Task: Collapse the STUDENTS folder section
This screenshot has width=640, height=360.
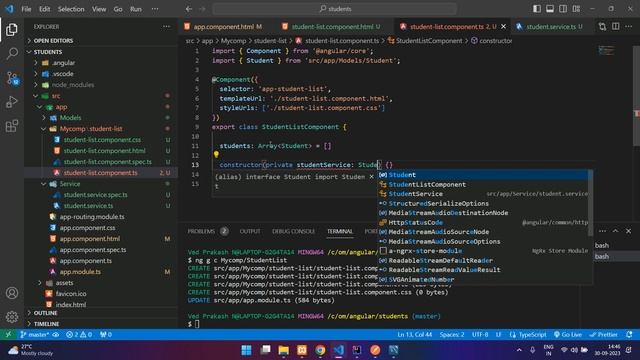Action: (48, 52)
